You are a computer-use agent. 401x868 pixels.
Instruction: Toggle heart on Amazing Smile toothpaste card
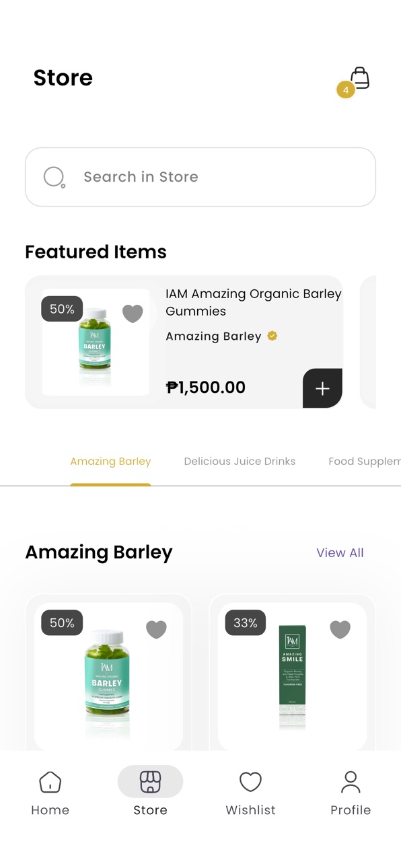coord(340,629)
